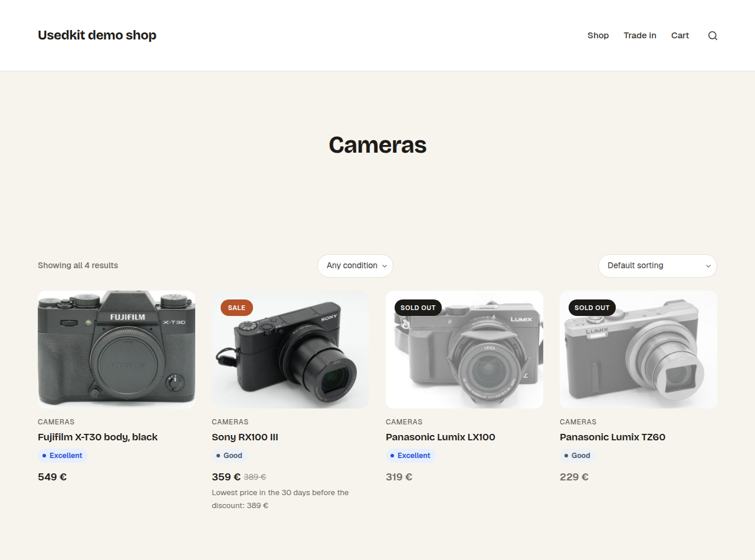Viewport: 755px width, 560px height.
Task: Open the Panasonic Lumix TZ60 title link
Action: 612,437
